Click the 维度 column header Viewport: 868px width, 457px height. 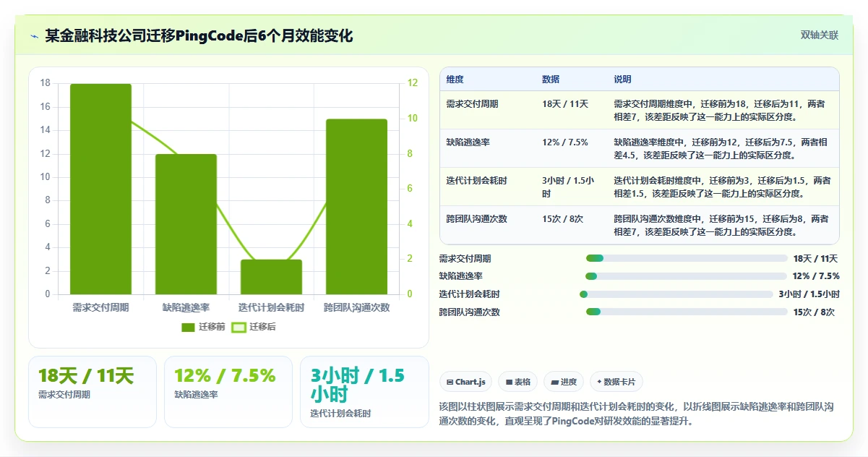click(x=487, y=79)
